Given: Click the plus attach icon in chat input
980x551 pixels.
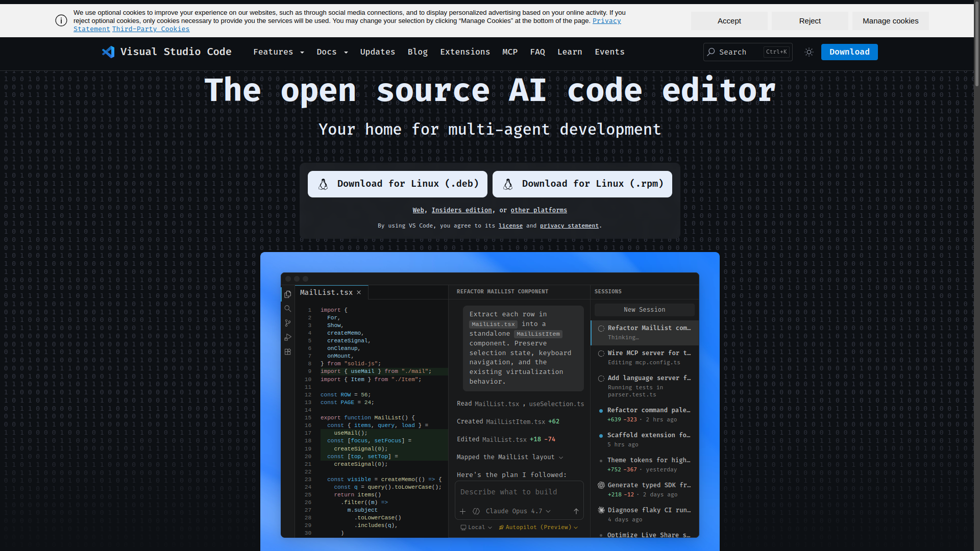Looking at the screenshot, I should point(462,511).
